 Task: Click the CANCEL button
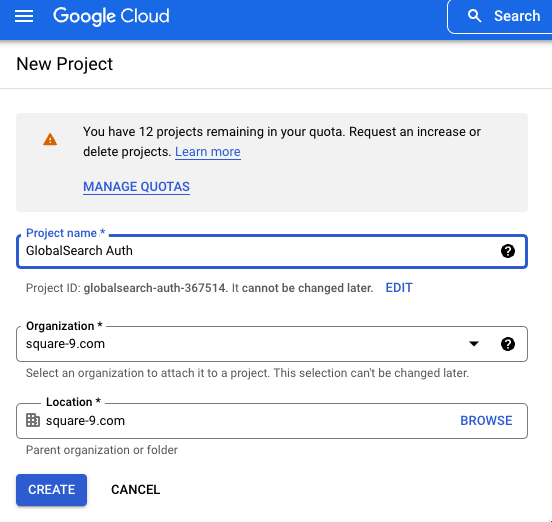[x=136, y=490]
